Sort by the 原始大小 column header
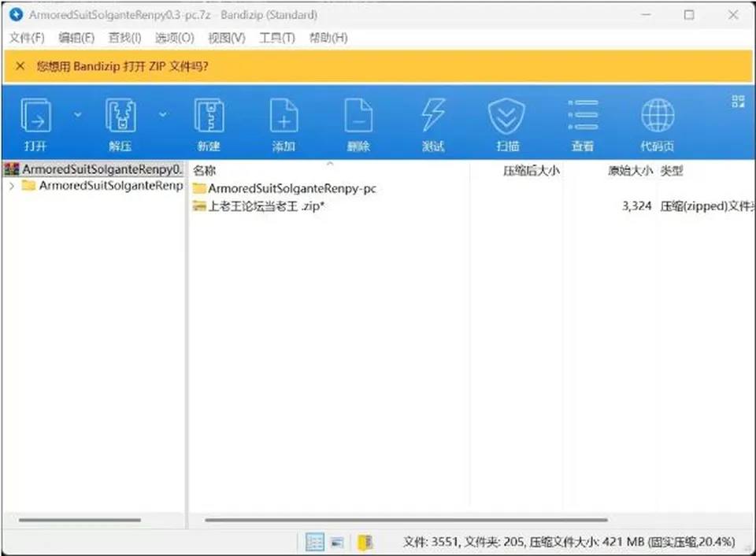Viewport: 756px width, 556px height. (x=631, y=170)
